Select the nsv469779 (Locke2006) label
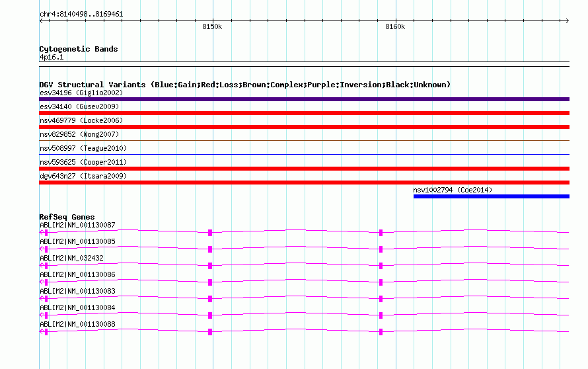This screenshot has width=588, height=369. (x=81, y=120)
